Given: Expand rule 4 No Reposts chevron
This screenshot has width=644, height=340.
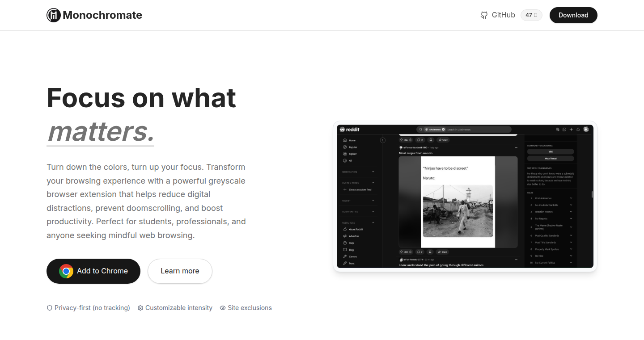Looking at the screenshot, I should coord(571,218).
